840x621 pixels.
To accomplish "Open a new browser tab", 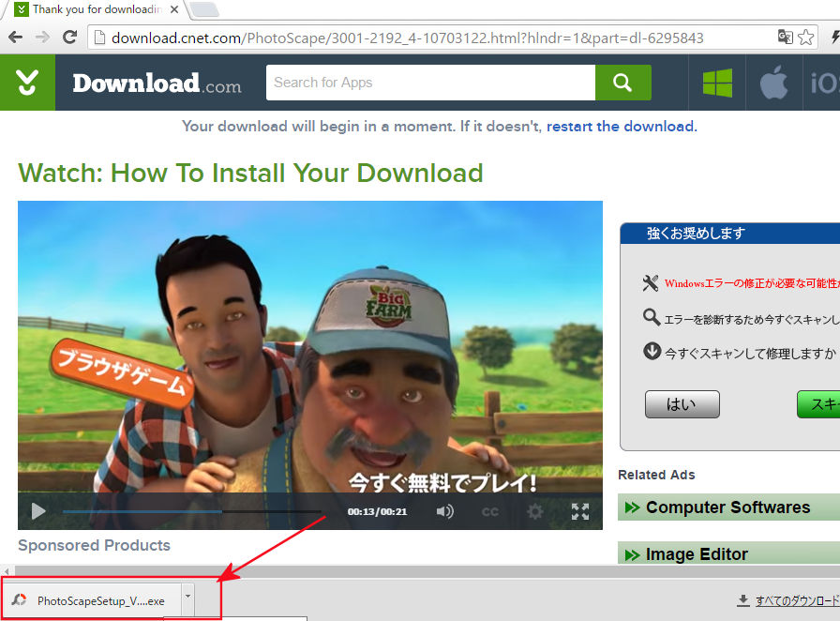I will click(204, 9).
